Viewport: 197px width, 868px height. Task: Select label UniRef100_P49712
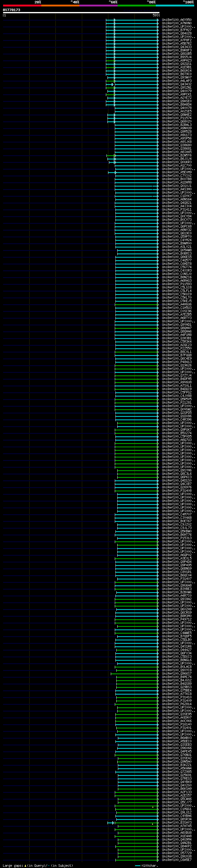coord(177,619)
